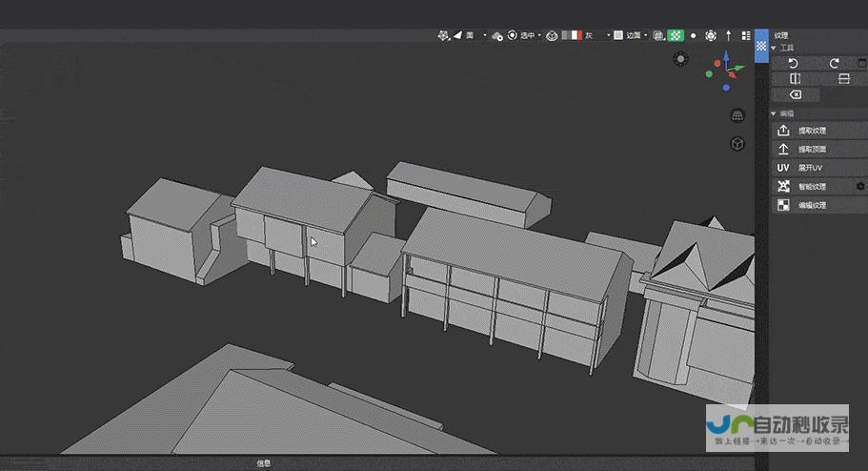This screenshot has height=471, width=868.
Task: Click the 纹理 panel title
Action: click(781, 35)
